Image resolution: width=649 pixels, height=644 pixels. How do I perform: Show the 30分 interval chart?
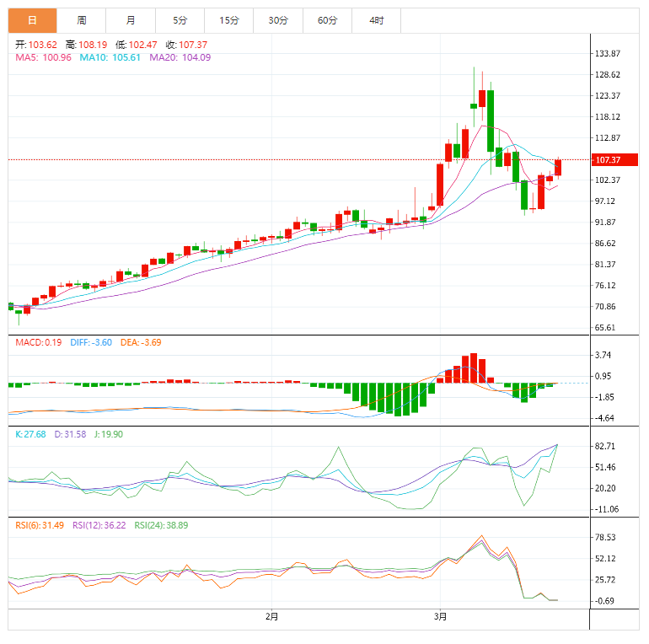point(277,20)
